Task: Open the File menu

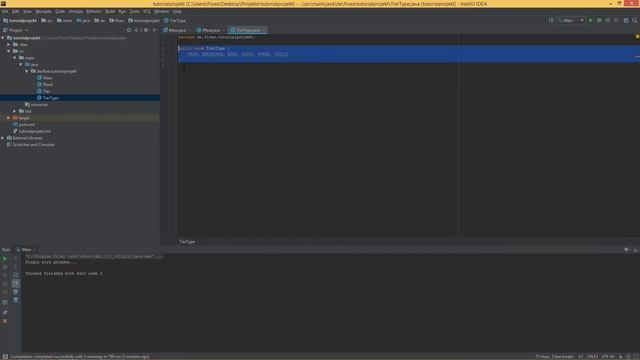Action: [x=5, y=11]
